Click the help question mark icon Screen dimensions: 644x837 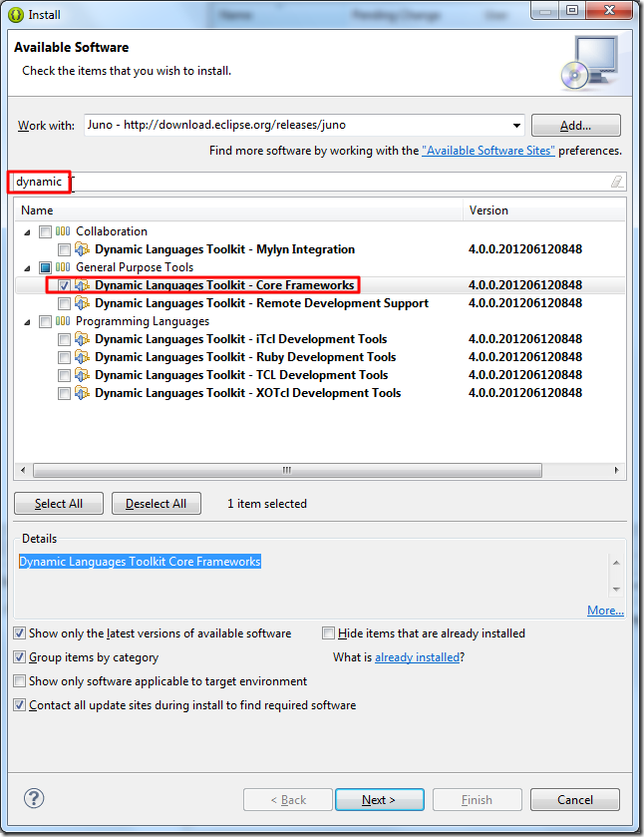pyautogui.click(x=34, y=798)
